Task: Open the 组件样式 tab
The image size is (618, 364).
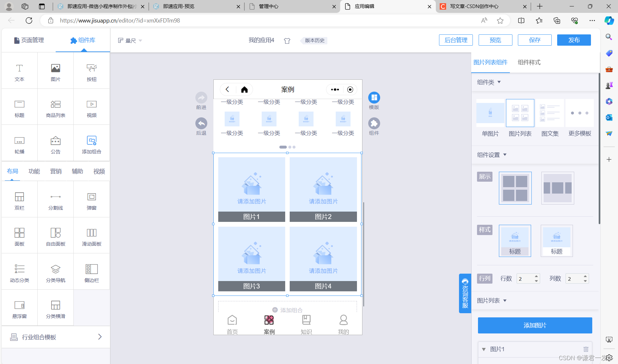Action: (529, 62)
